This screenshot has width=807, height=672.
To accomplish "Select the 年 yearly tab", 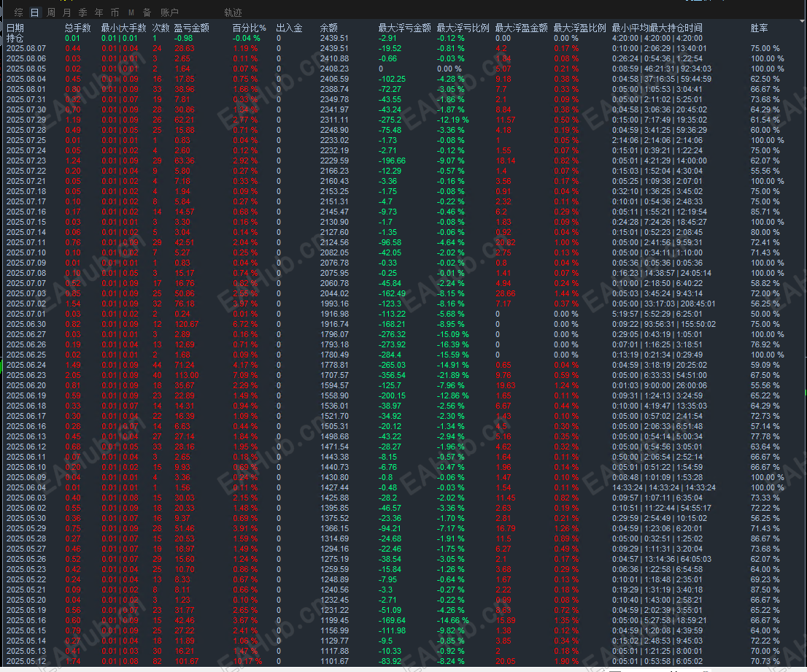I will tap(99, 12).
